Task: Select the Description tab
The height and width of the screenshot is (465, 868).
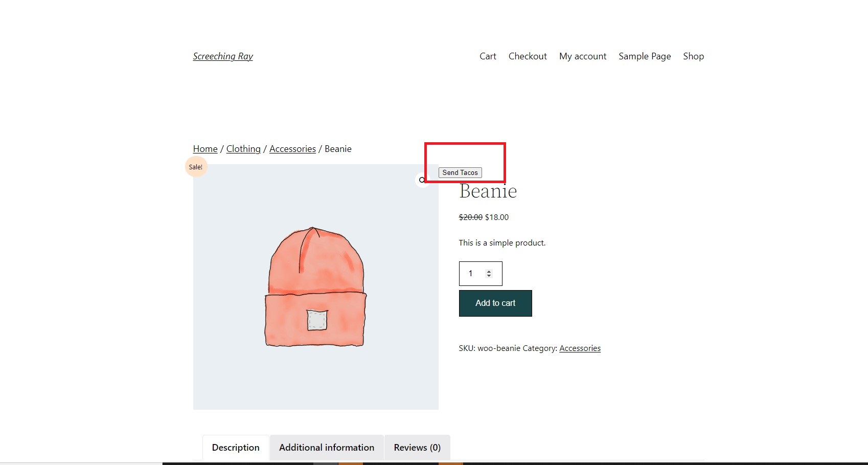Action: coord(235,447)
